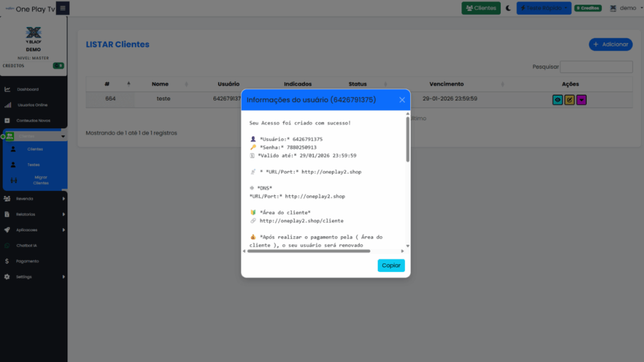Click the Valido até 29/01/2026 line
The image size is (644, 362).
303,156
